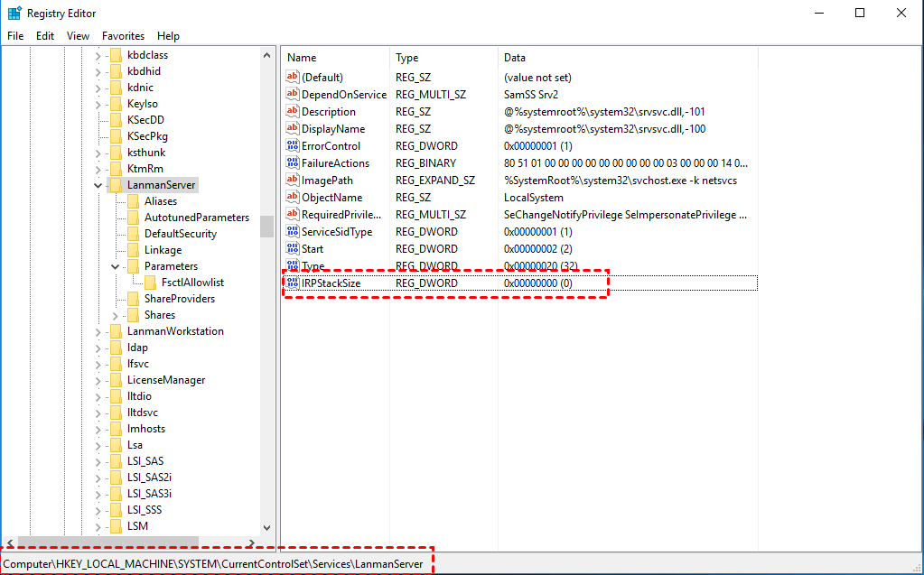Click the binary icon beside ErrorControl

point(293,145)
